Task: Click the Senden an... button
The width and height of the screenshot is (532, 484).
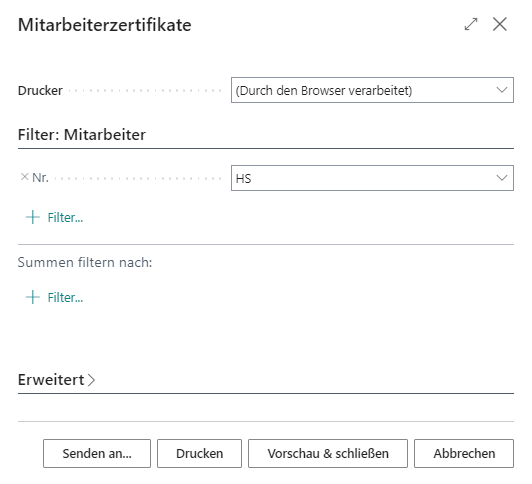Action: [x=97, y=453]
